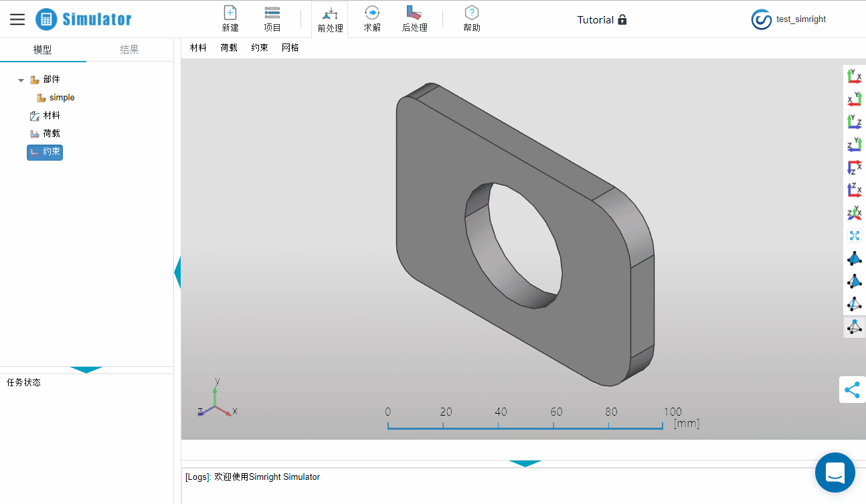
Task: Enable face selection mode
Action: 855,281
